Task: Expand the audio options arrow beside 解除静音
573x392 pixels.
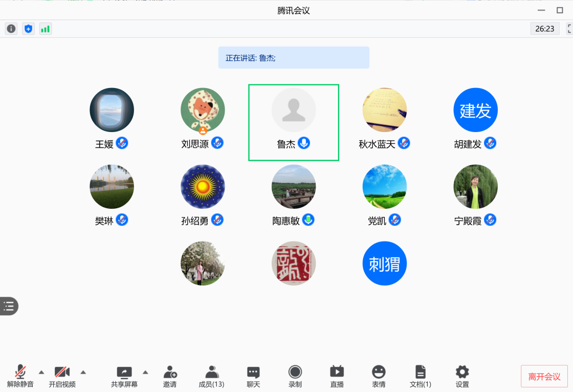Action: pos(41,372)
